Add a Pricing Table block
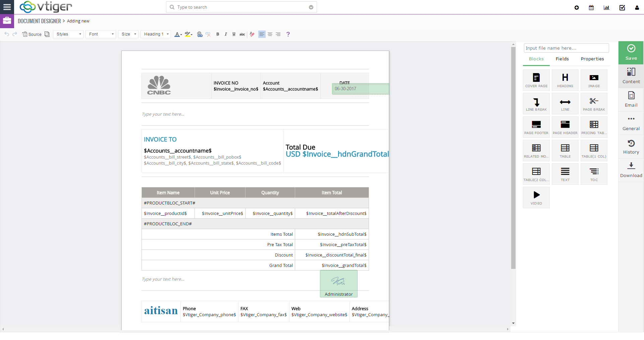Image resolution: width=644 pixels, height=340 pixels. tap(594, 127)
